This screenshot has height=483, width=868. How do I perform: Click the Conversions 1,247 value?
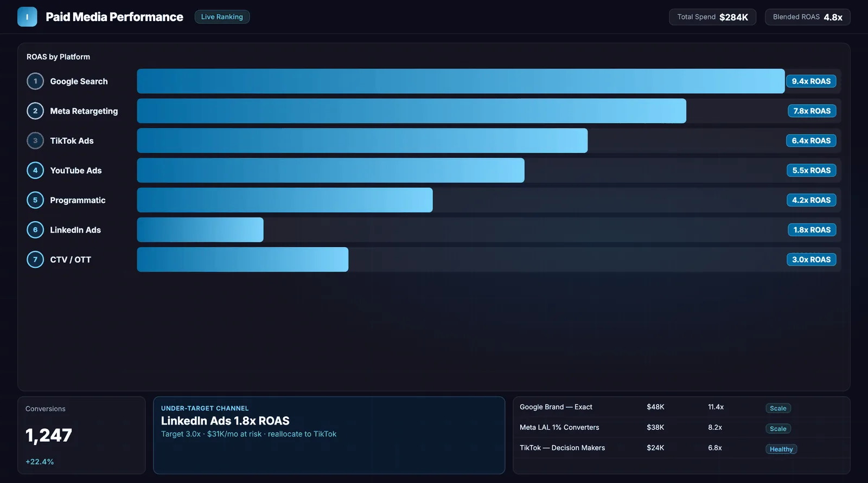pos(49,435)
